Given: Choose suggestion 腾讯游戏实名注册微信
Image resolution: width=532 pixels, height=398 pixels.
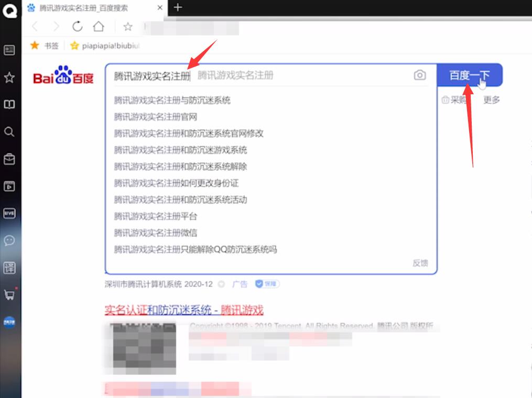Looking at the screenshot, I should pyautogui.click(x=156, y=233).
